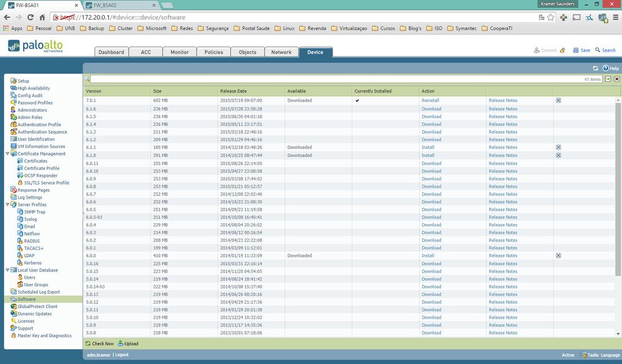
Task: Open the Monitor tab
Action: point(179,52)
